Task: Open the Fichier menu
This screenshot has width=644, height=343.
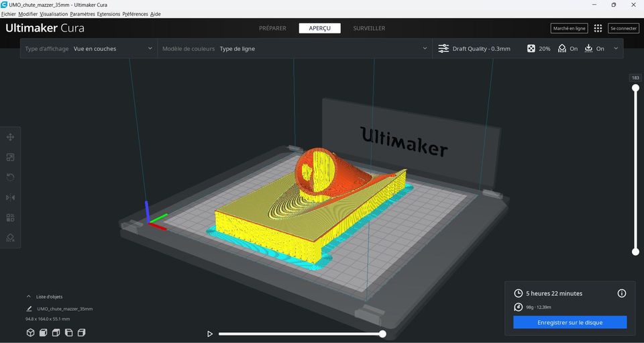Action: tap(8, 14)
